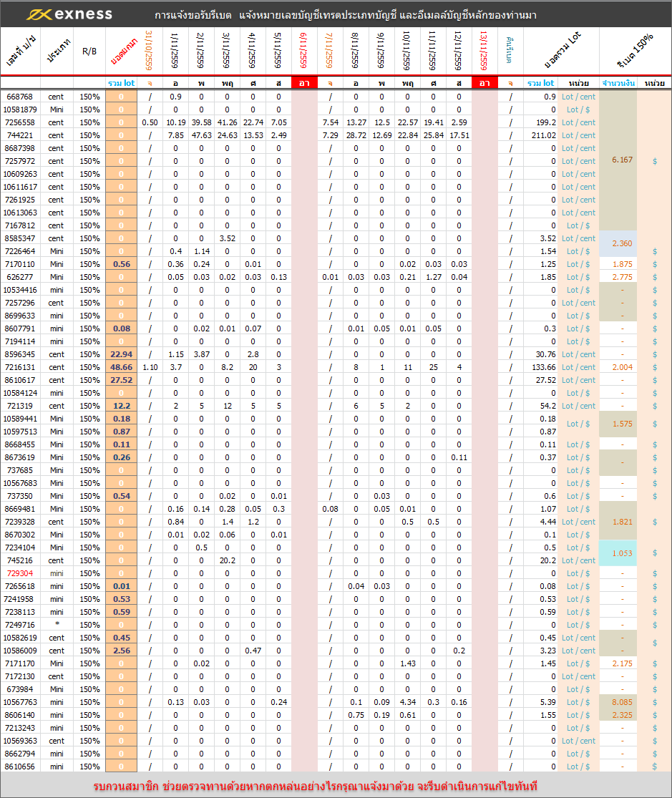Click account number 10569363
Viewport: 672px width, 798px height.
20,741
